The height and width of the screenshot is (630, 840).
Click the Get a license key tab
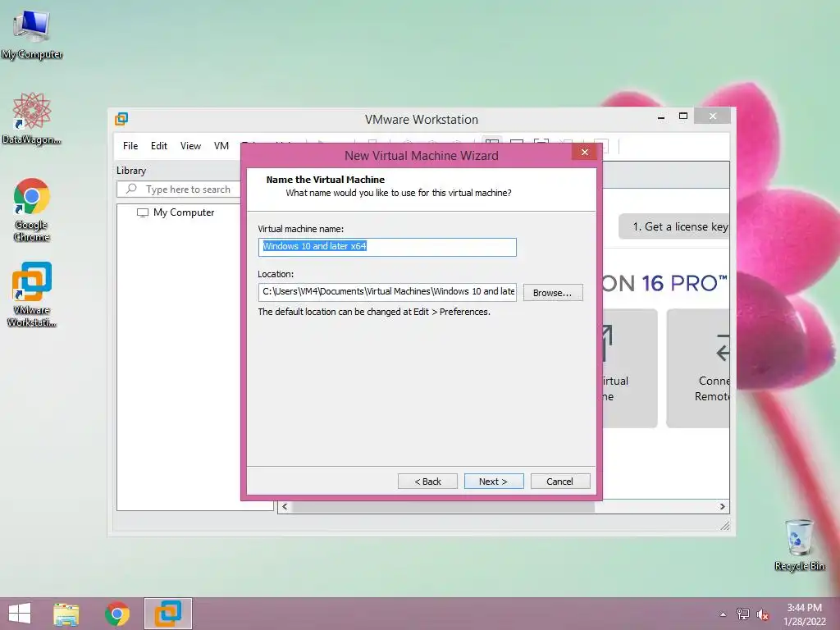(x=676, y=226)
